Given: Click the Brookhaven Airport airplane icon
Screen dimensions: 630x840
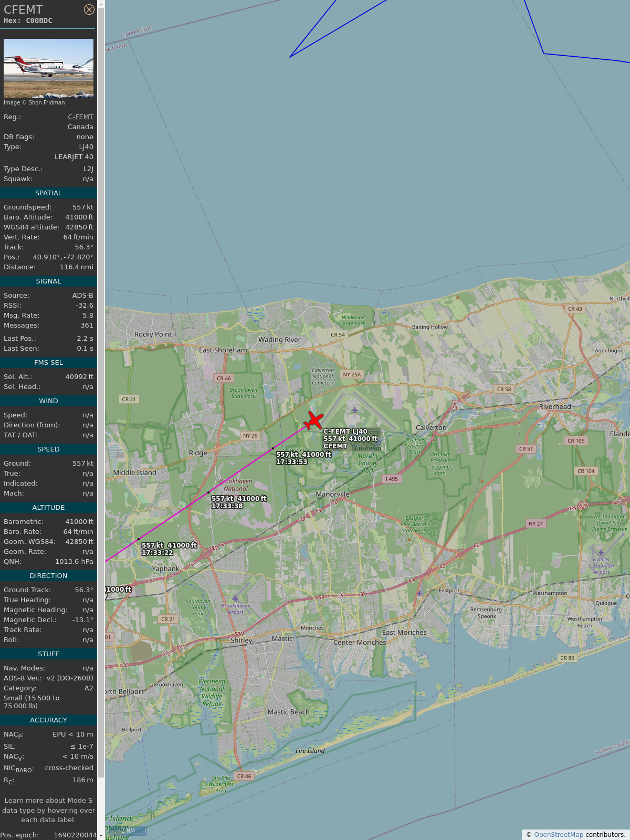Looking at the screenshot, I should tap(235, 598).
